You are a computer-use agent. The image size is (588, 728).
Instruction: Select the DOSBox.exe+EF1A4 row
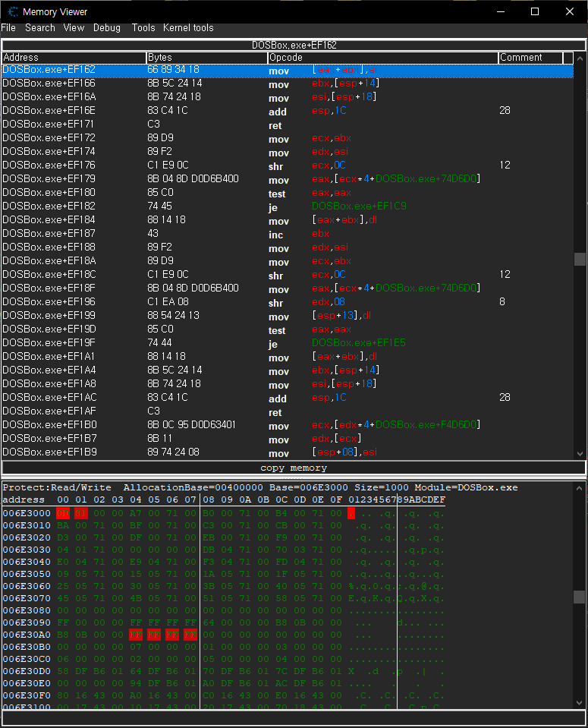click(288, 370)
